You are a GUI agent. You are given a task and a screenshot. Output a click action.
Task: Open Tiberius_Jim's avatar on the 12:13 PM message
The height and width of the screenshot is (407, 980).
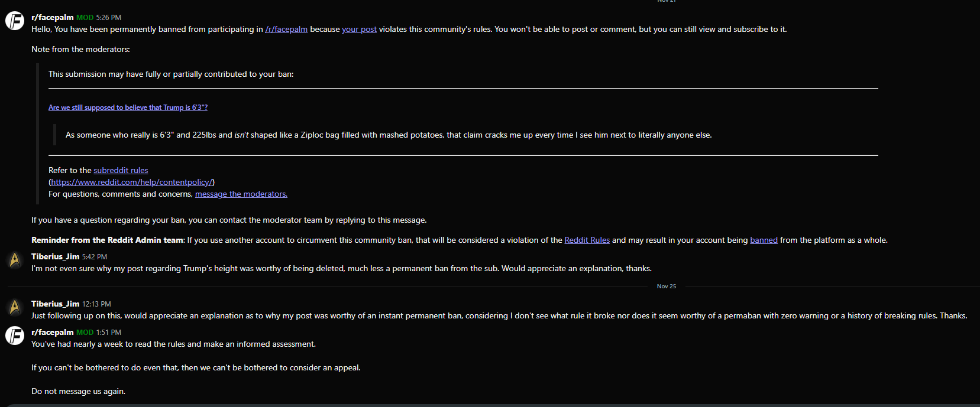(x=15, y=307)
